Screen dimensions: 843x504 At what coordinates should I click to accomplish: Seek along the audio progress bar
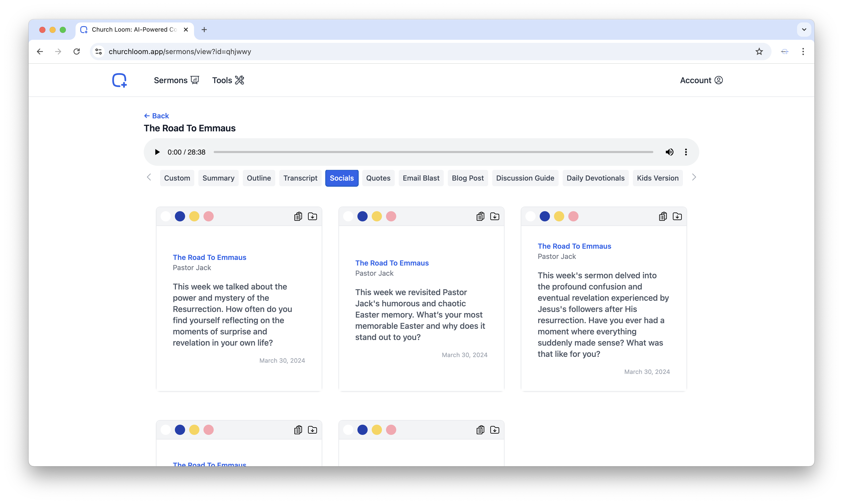433,152
